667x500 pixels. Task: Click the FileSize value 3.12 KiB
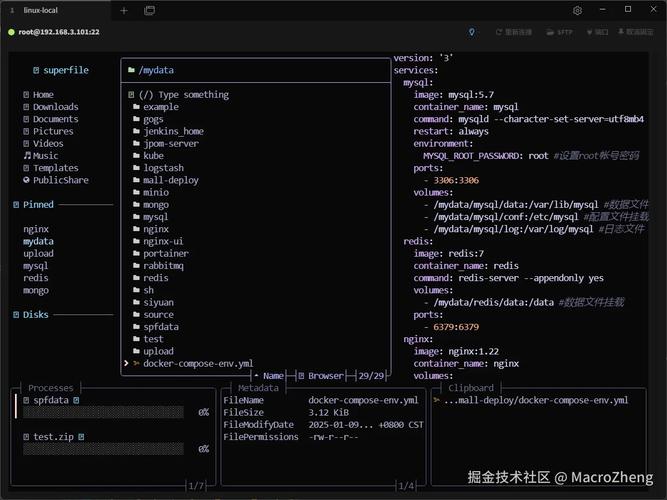328,413
